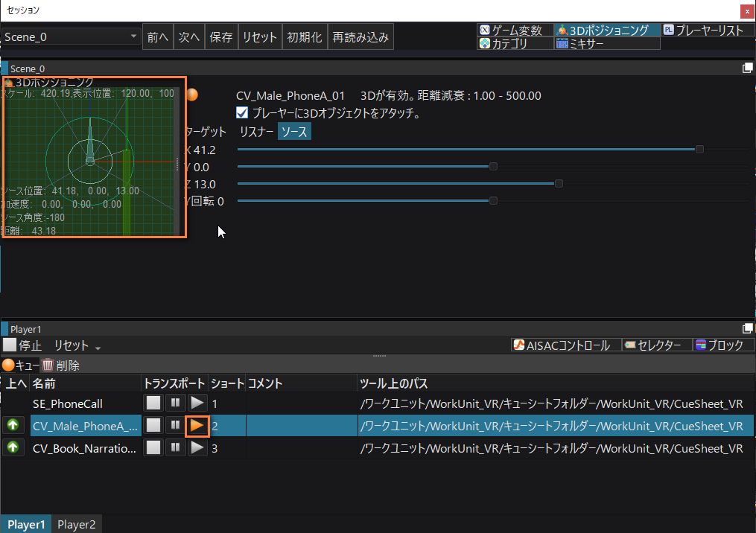Image resolution: width=756 pixels, height=533 pixels.
Task: Play the CV_Book_Narratio cue
Action: pyautogui.click(x=197, y=447)
